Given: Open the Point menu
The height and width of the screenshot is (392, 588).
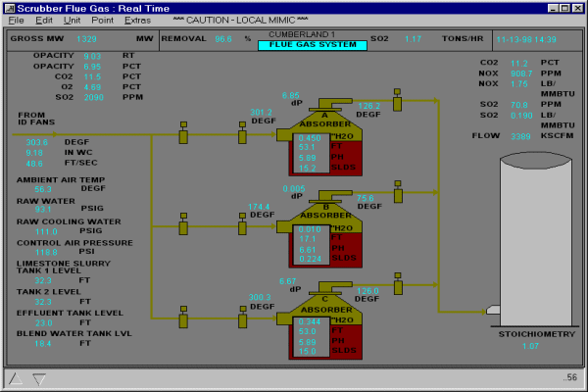Looking at the screenshot, I should [102, 20].
